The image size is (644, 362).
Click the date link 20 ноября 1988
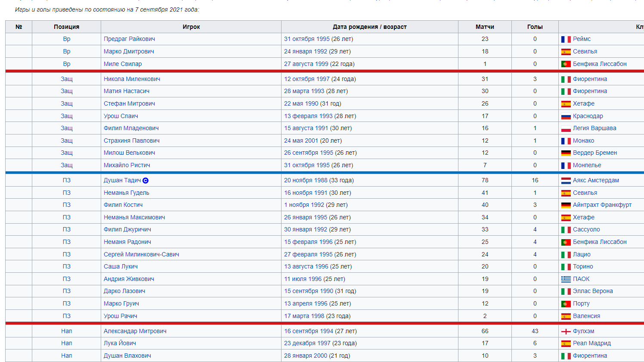click(x=306, y=180)
